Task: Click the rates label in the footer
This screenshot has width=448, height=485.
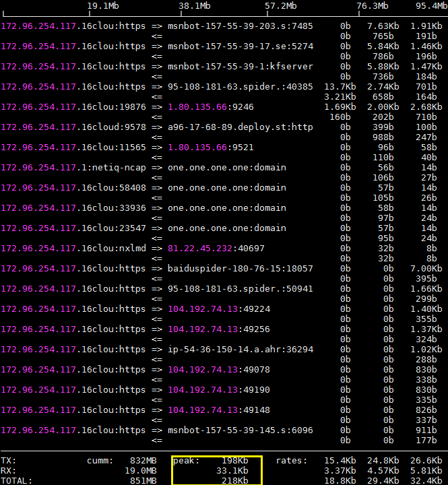Action: (x=291, y=461)
